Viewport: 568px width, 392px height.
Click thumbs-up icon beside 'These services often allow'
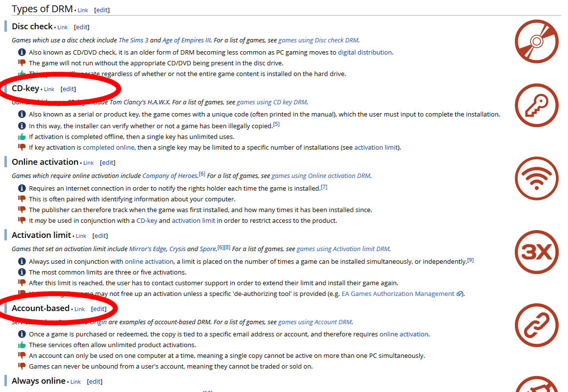pyautogui.click(x=22, y=345)
